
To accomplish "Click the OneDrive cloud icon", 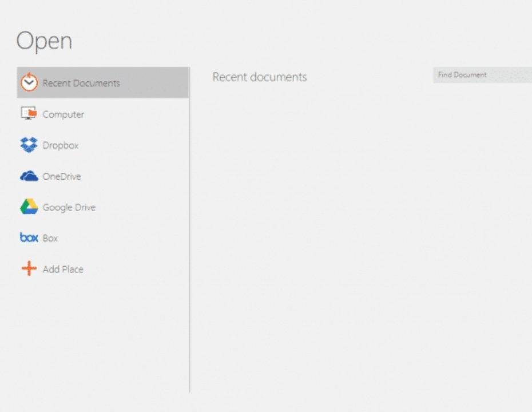I will pyautogui.click(x=28, y=176).
